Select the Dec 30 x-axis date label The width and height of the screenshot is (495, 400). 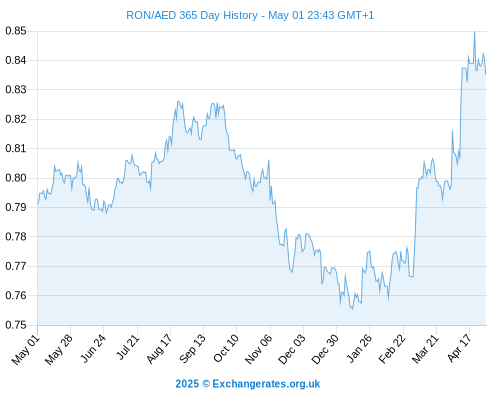[325, 349]
